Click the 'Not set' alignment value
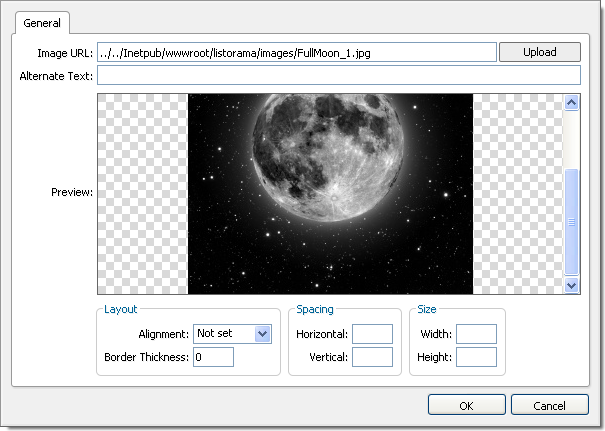The height and width of the screenshot is (431, 605). [215, 333]
